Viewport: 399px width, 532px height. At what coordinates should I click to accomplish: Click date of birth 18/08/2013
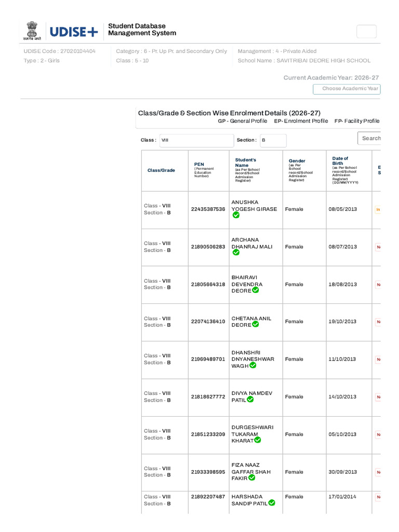342,285
